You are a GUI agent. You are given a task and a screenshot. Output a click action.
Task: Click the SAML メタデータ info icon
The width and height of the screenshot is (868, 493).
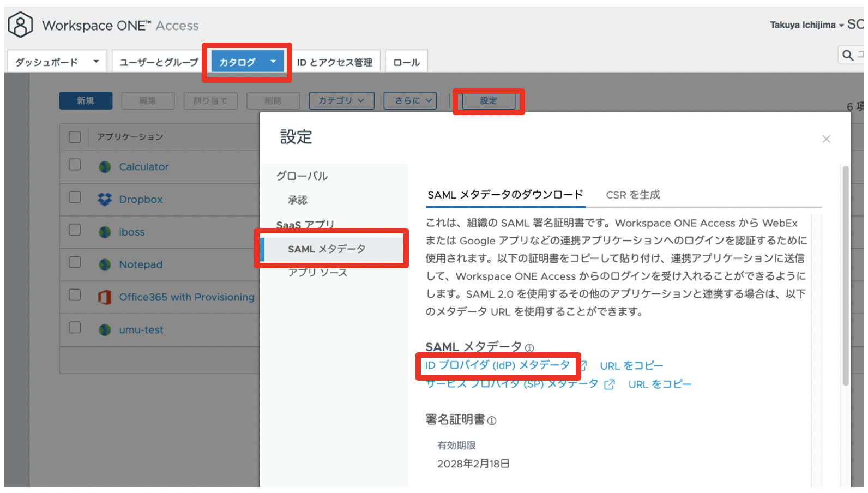click(x=529, y=347)
